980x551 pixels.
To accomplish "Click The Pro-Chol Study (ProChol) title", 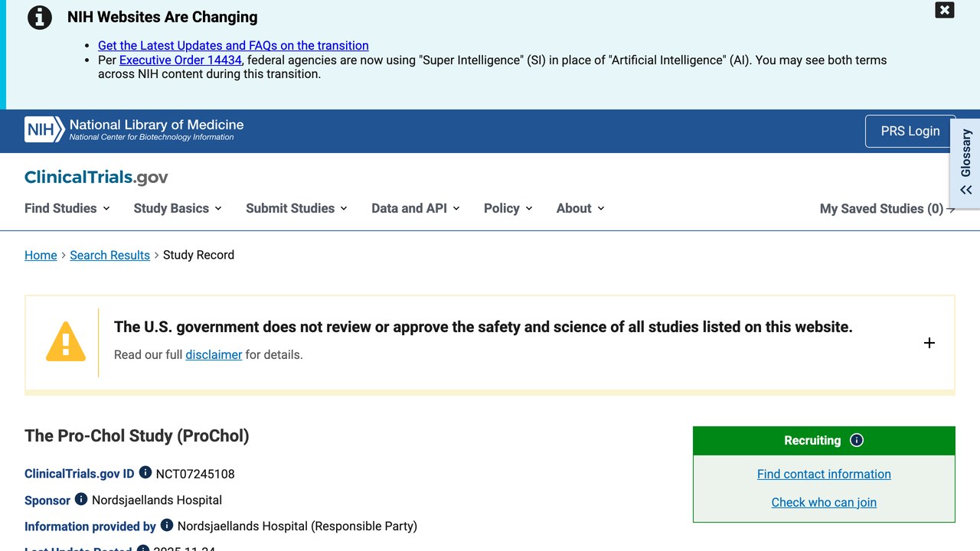I will coord(137,435).
